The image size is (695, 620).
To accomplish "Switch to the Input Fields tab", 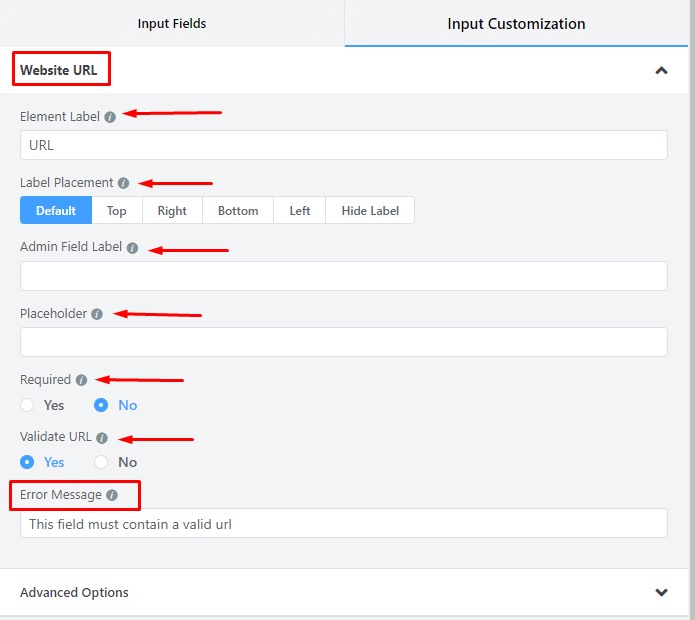I will pos(172,23).
